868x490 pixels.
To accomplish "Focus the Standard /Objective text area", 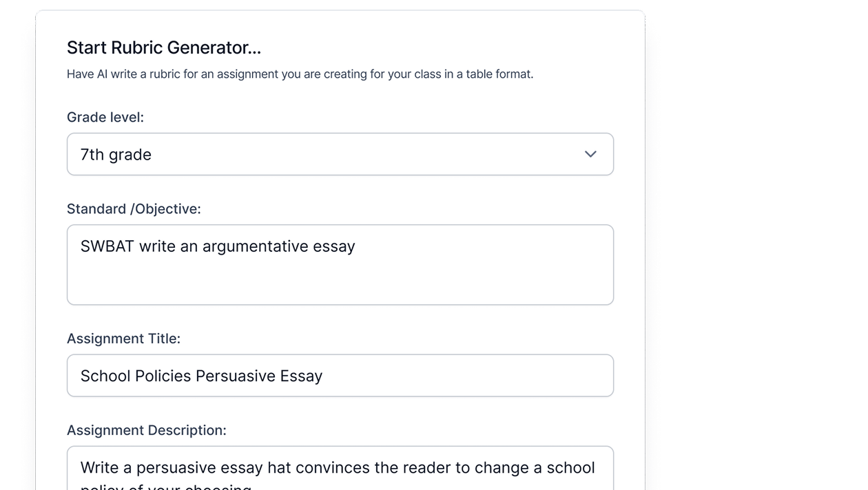I will (340, 265).
